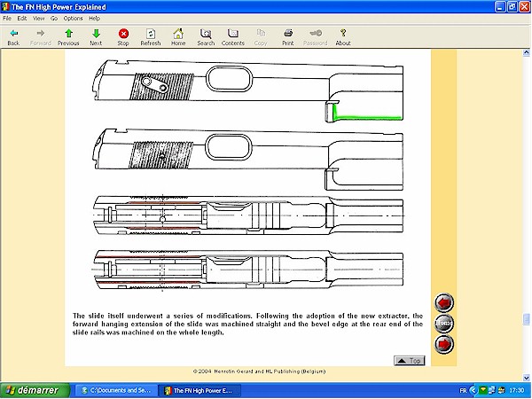Click the vertical scrollbar thumb
532x399 pixels.
point(526,319)
